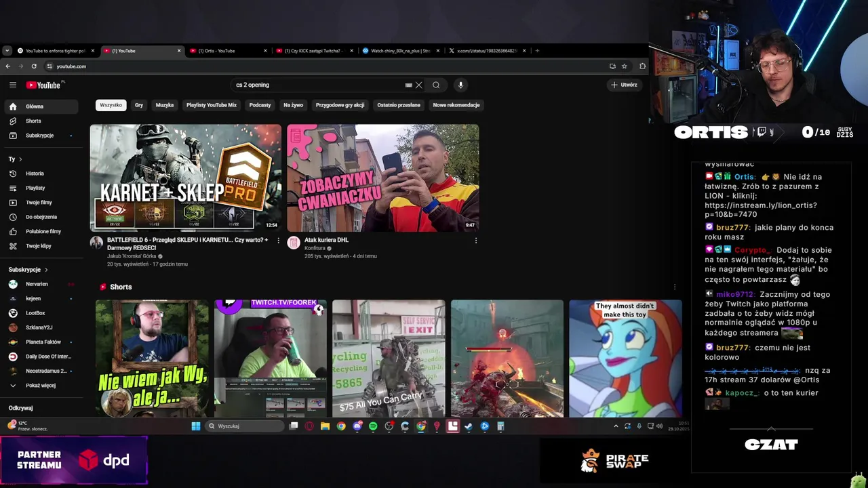Viewport: 868px width, 488px height.
Task: Clear the search box with the X
Action: 418,85
